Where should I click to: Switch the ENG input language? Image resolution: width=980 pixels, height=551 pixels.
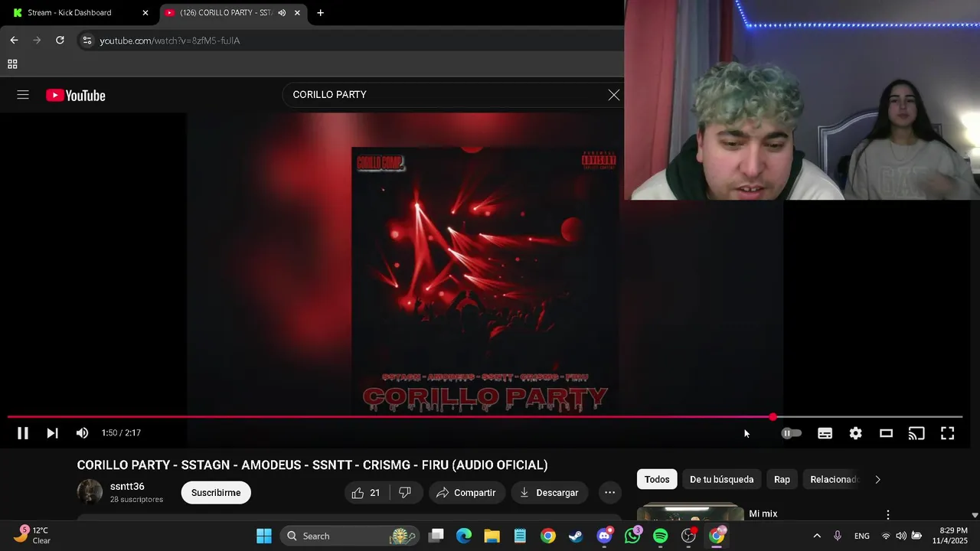pos(862,536)
